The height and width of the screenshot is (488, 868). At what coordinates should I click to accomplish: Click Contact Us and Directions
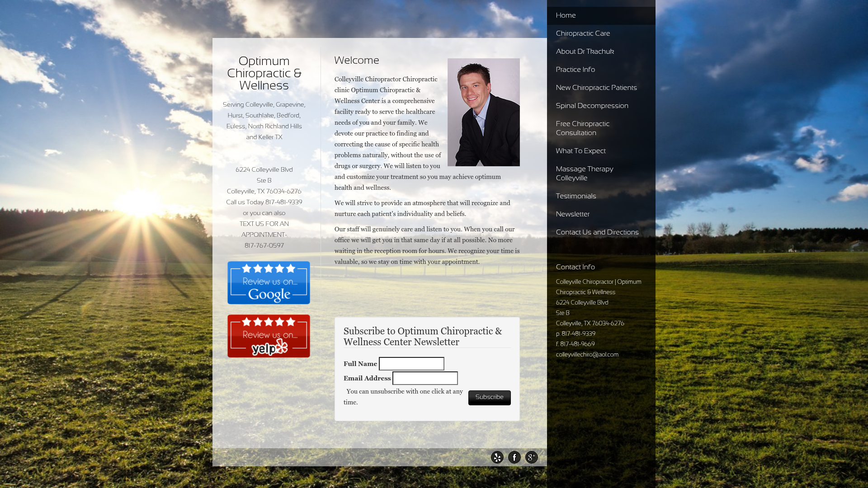click(597, 232)
